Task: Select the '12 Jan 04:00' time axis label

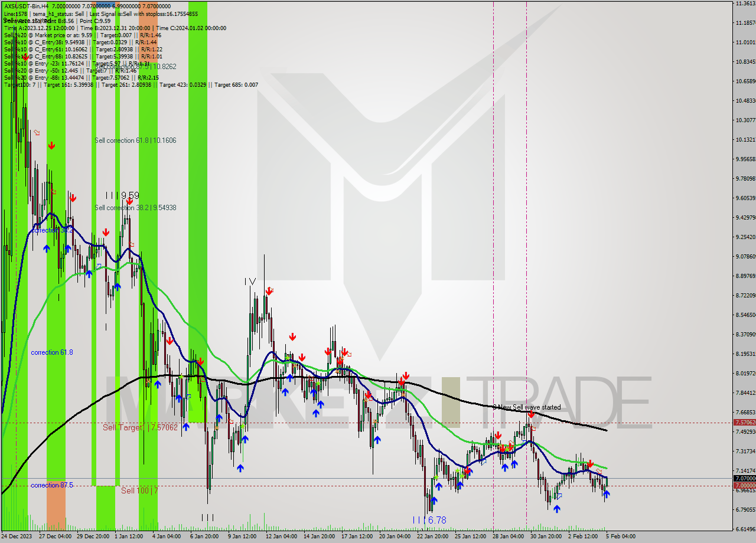Action: tap(282, 537)
